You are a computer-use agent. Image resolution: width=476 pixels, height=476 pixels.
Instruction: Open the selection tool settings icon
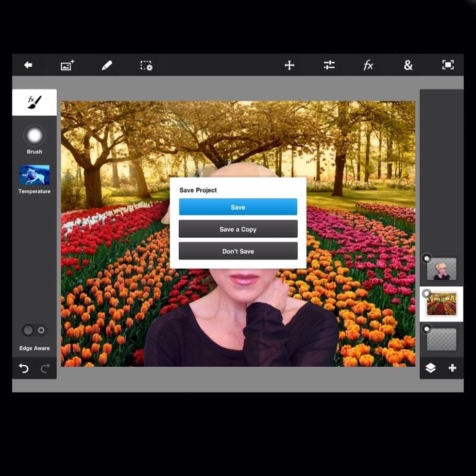(146, 65)
